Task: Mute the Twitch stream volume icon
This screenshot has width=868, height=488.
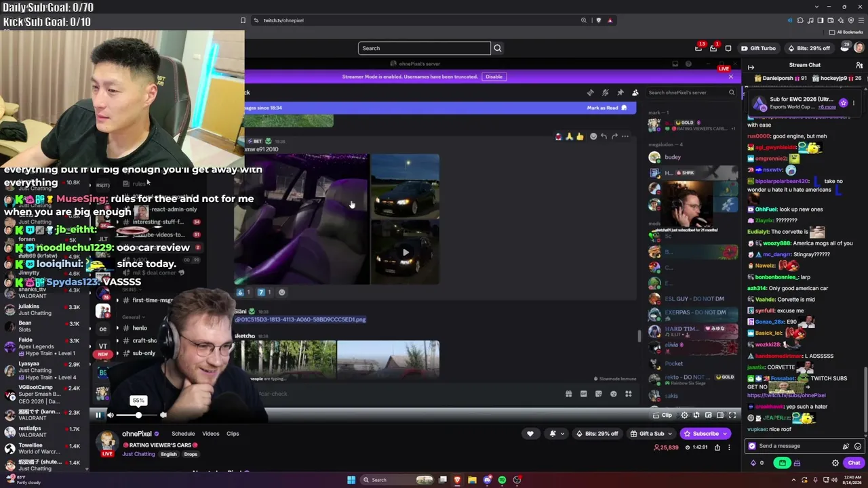Action: point(111,415)
